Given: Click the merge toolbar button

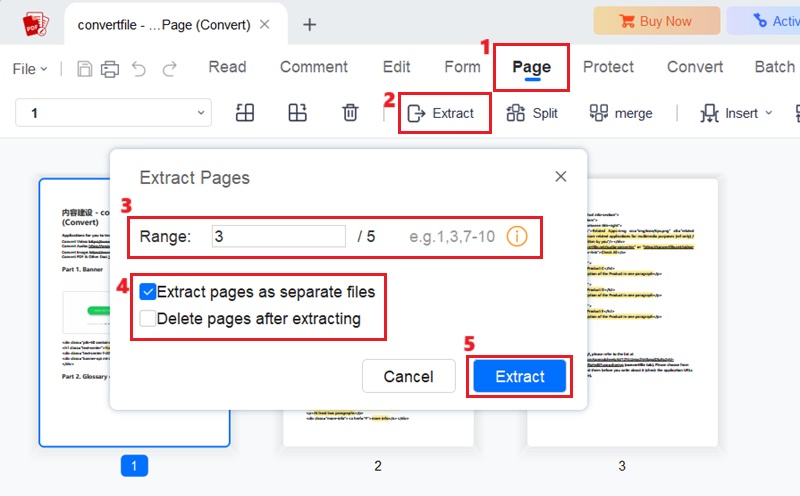Looking at the screenshot, I should 621,113.
